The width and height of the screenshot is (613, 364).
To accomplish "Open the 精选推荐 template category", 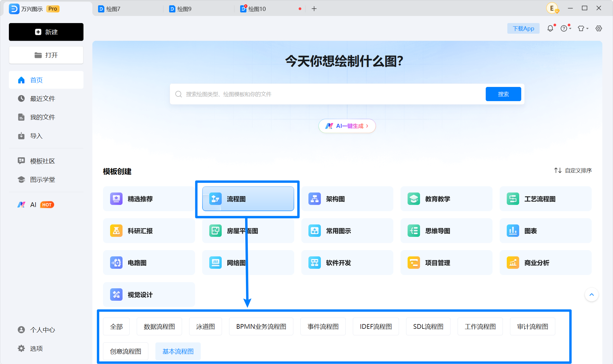I will [149, 199].
